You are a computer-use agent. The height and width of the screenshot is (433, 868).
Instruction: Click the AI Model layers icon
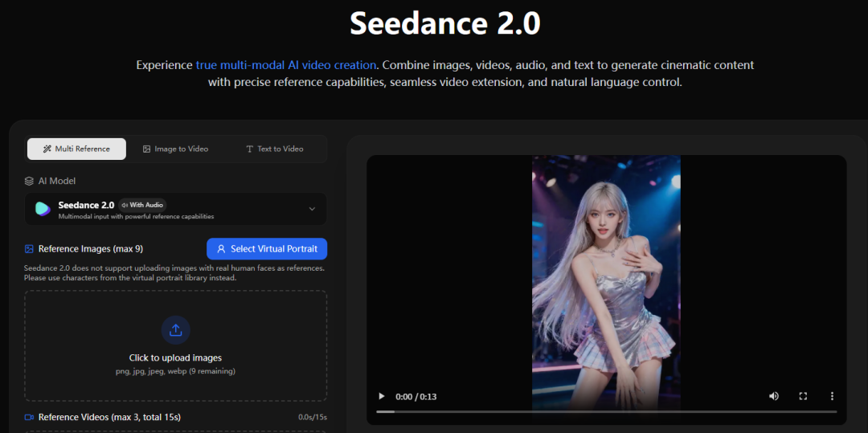pos(30,181)
